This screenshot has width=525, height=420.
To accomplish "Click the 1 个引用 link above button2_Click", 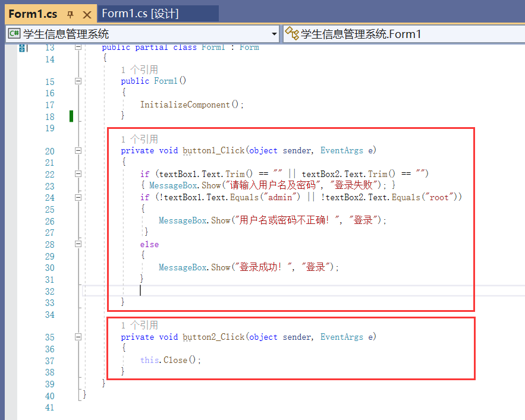I will (x=139, y=325).
